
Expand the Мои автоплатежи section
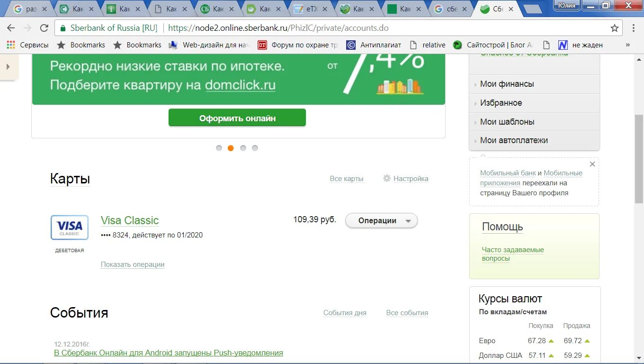pos(534,140)
